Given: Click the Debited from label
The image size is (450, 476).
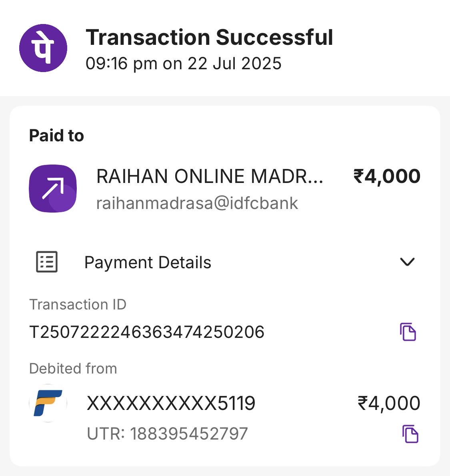Looking at the screenshot, I should click(x=73, y=368).
